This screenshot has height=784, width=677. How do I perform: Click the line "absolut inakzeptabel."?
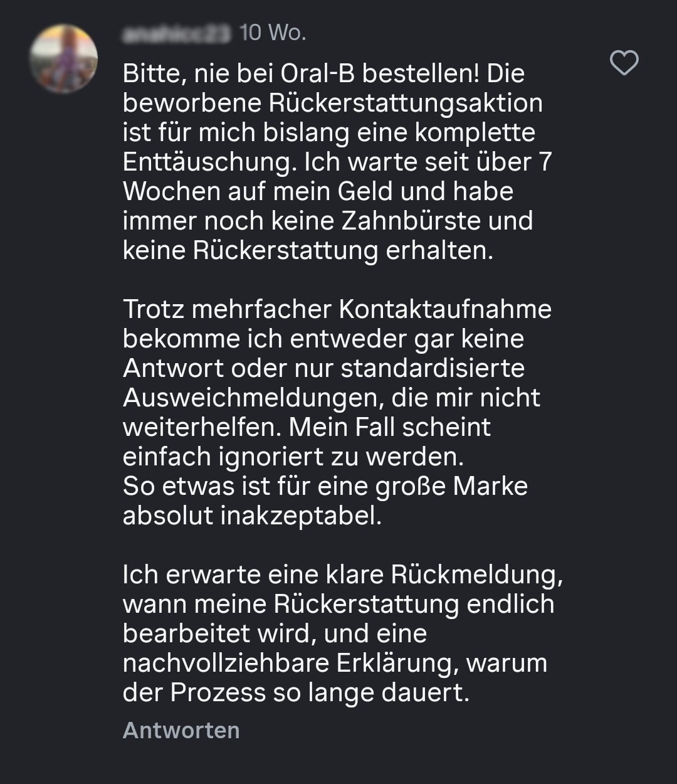252,516
